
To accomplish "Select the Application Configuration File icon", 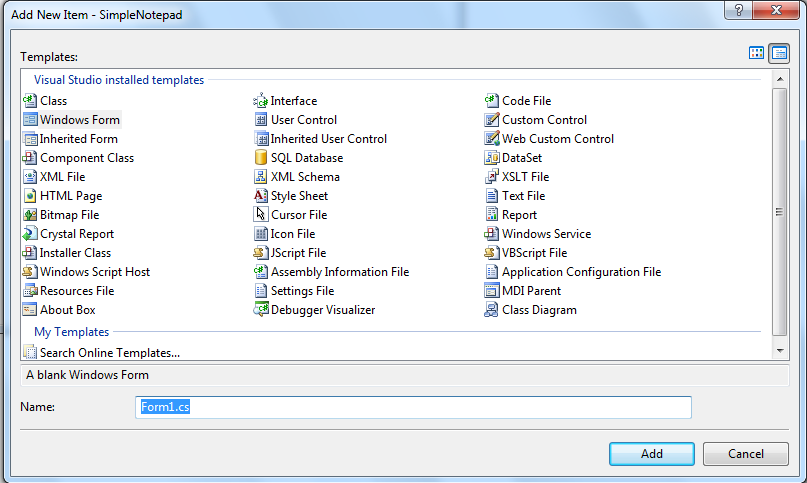I will (x=492, y=272).
